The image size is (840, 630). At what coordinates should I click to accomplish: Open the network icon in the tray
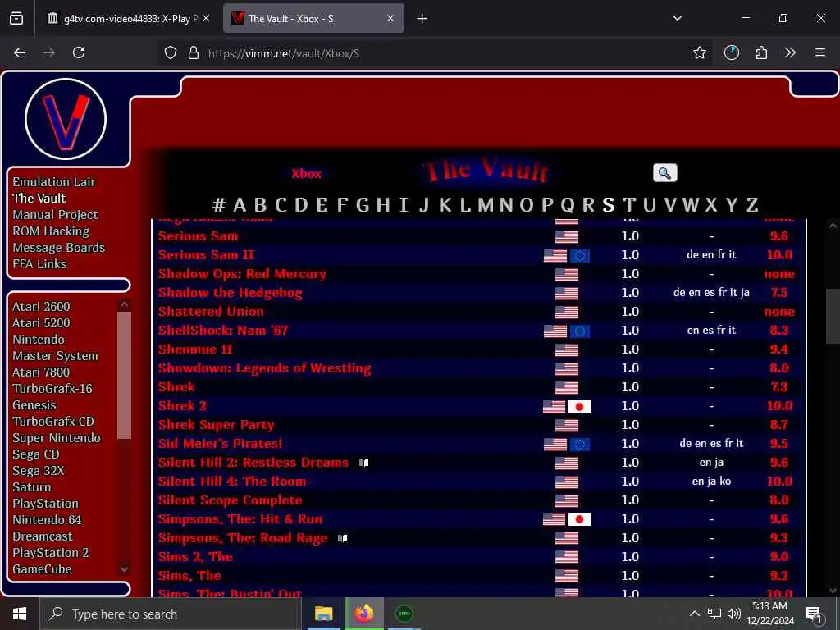(714, 614)
